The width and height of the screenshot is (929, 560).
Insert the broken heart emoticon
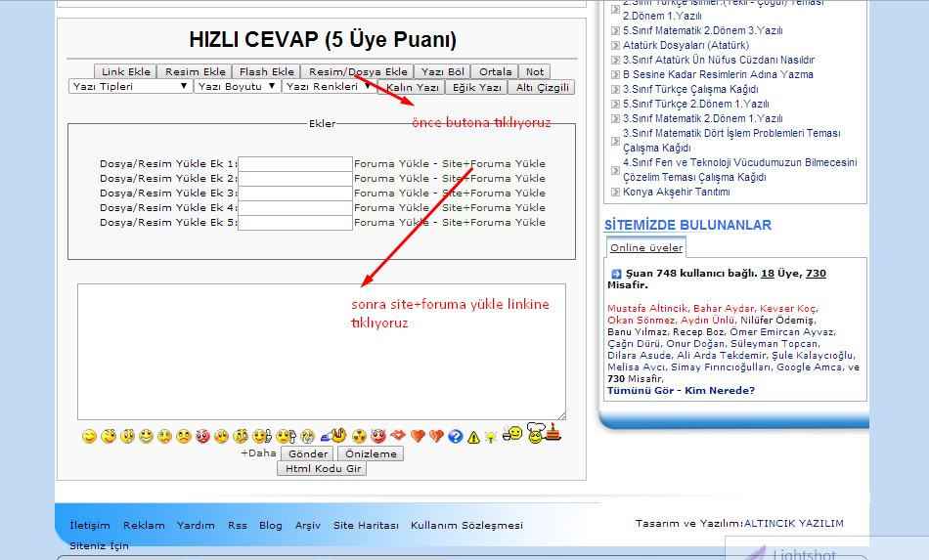(x=436, y=436)
